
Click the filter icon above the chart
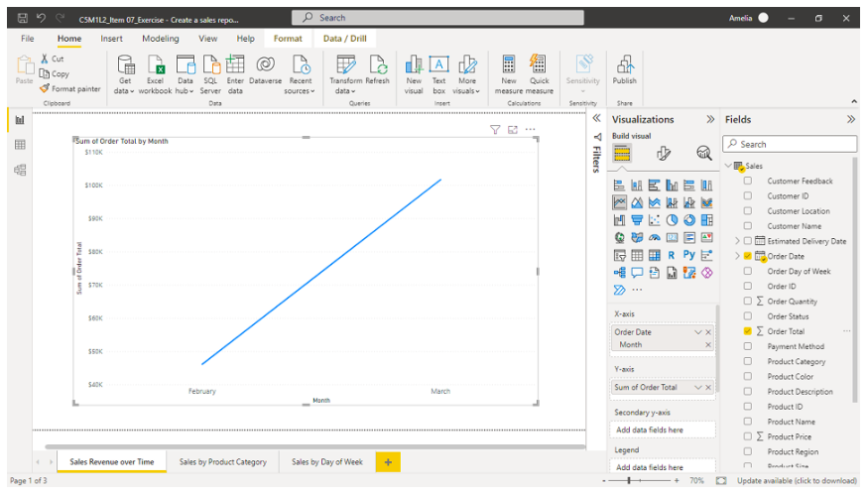pyautogui.click(x=495, y=130)
